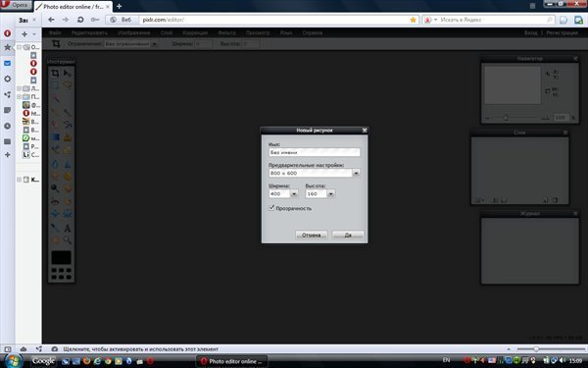Image resolution: width=588 pixels, height=368 pixels.
Task: Expand the Ширина value dropdown arrow
Action: 294,193
